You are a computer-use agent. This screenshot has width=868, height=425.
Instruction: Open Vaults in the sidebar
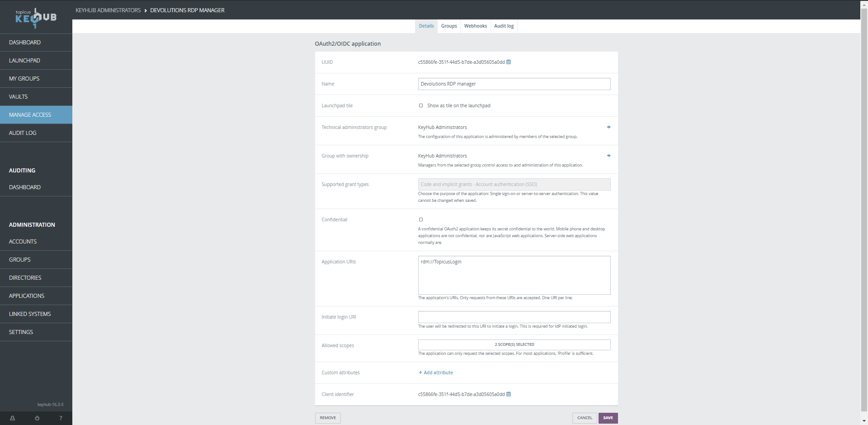(x=36, y=97)
